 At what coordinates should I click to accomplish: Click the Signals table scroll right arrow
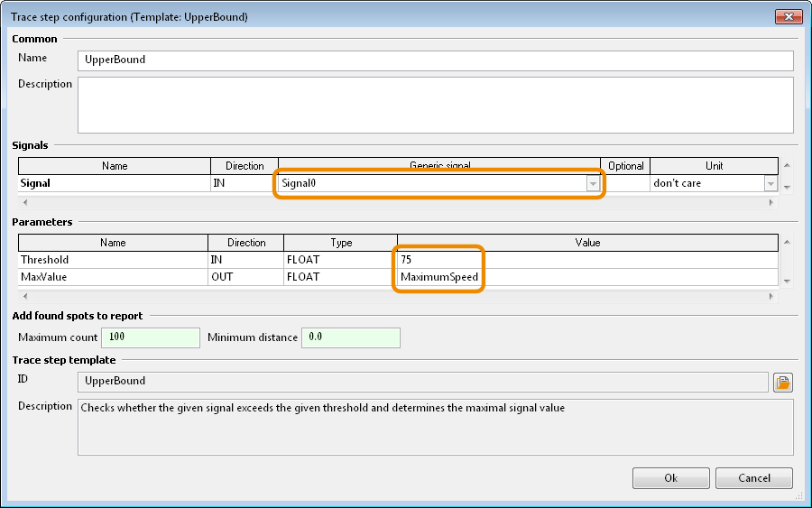771,202
